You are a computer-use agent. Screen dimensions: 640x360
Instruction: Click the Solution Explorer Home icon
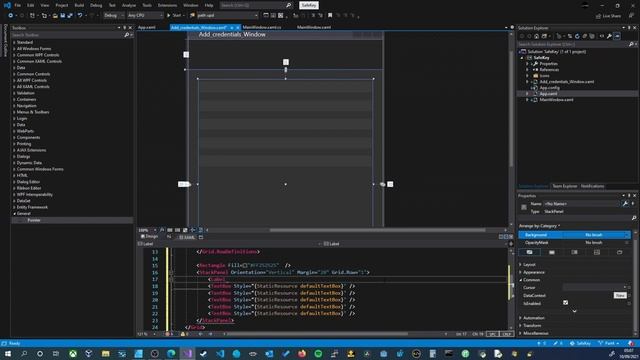(536, 36)
